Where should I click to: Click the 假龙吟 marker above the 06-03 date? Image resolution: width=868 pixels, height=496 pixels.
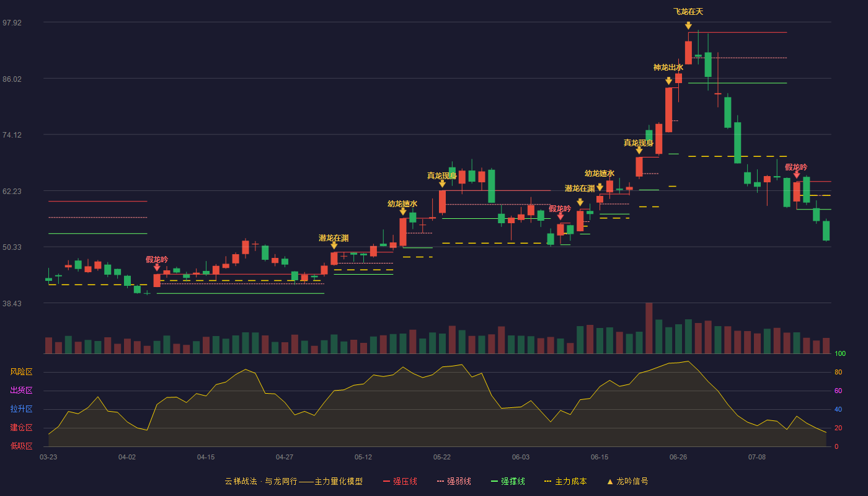[x=560, y=216]
